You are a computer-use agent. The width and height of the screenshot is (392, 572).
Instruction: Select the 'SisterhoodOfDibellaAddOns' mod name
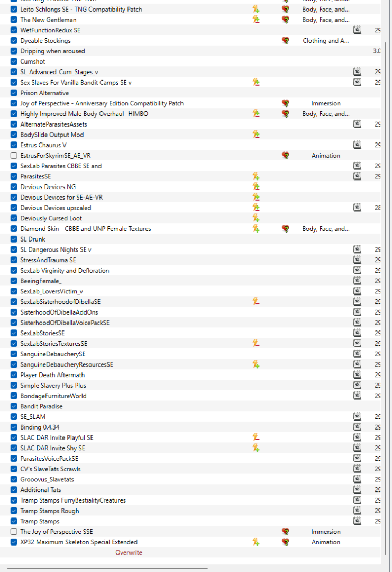[59, 312]
